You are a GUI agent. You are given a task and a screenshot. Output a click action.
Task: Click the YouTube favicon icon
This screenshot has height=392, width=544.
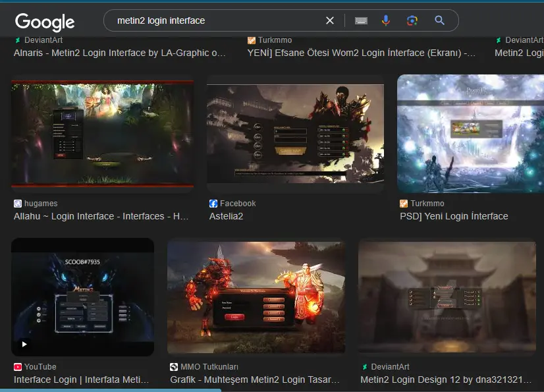[x=18, y=367]
